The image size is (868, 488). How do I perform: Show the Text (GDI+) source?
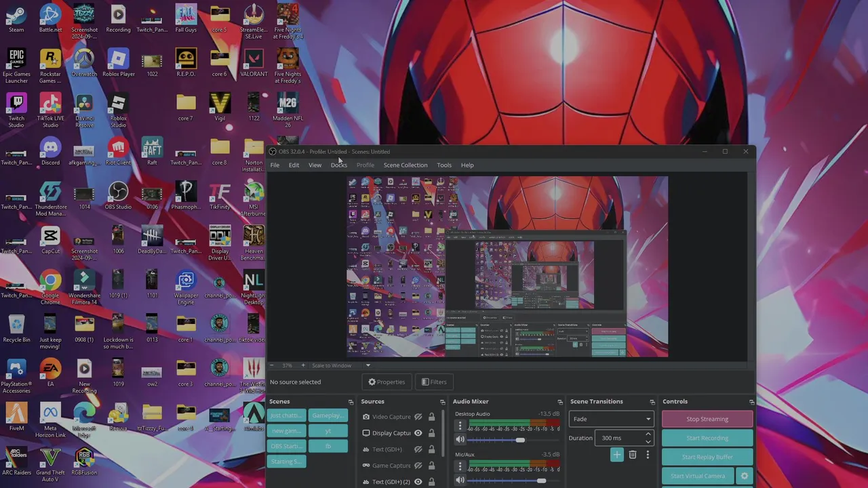click(418, 449)
